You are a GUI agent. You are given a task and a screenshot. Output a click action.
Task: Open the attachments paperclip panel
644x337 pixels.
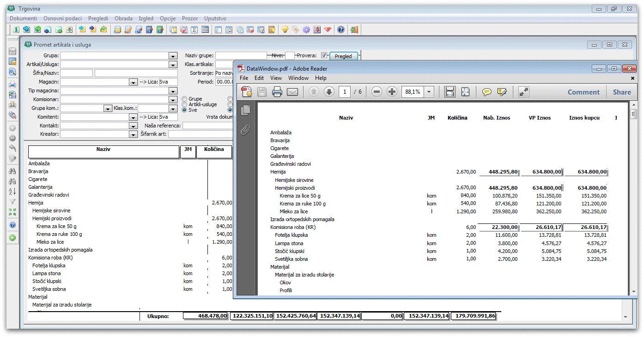coord(246,130)
